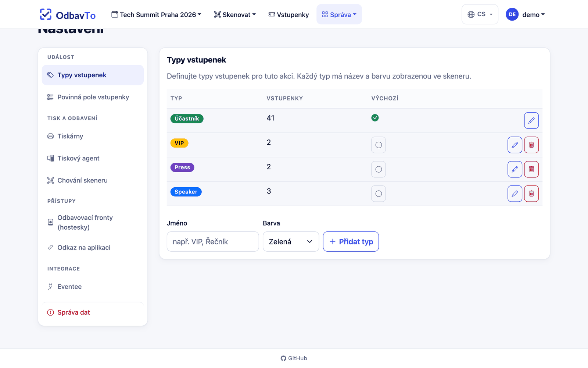This screenshot has width=588, height=368.
Task: Click the Typy vstupenek panel heading
Action: point(196,60)
